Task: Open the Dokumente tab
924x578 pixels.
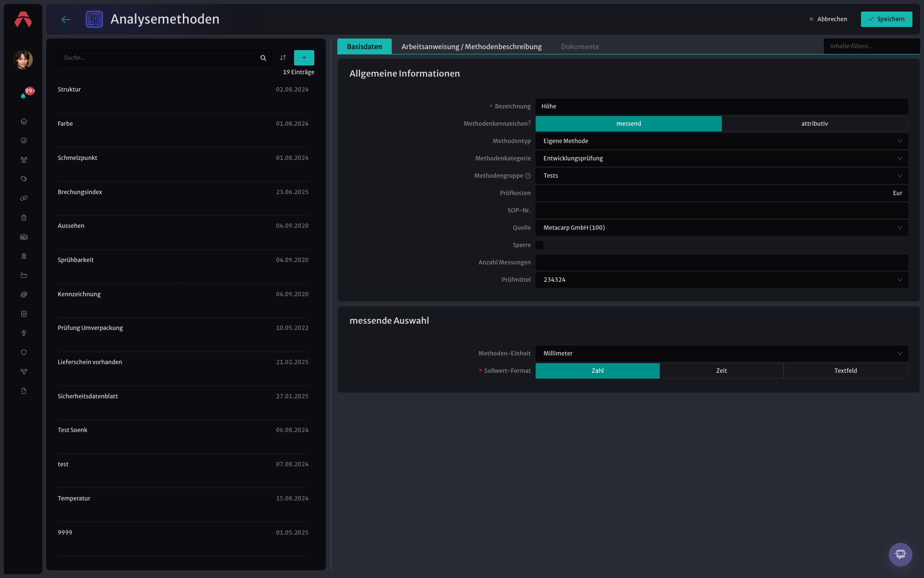Action: click(580, 47)
